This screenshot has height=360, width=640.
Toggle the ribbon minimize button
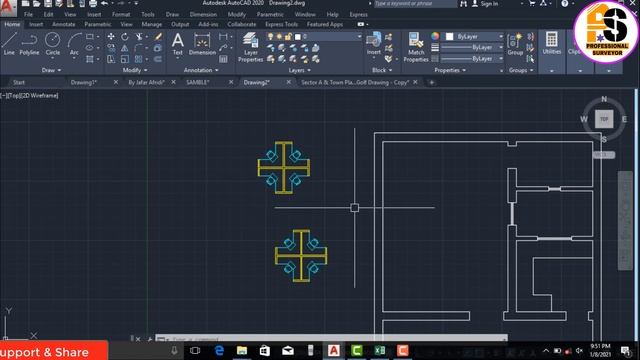[x=361, y=24]
